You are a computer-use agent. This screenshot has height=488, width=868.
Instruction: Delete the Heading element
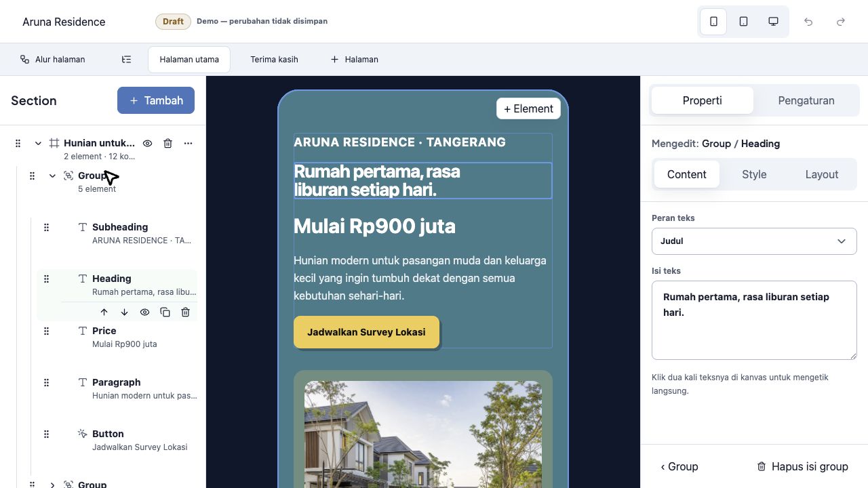(185, 312)
